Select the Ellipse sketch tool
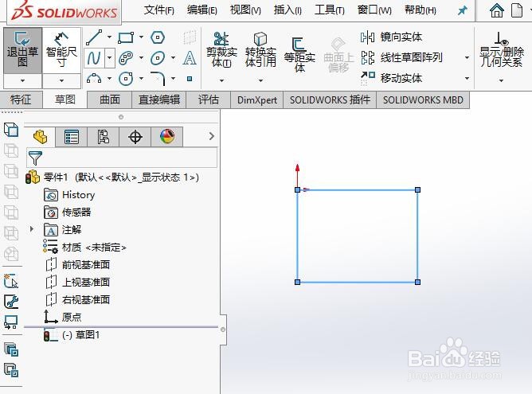The height and width of the screenshot is (394, 532). pos(158,58)
